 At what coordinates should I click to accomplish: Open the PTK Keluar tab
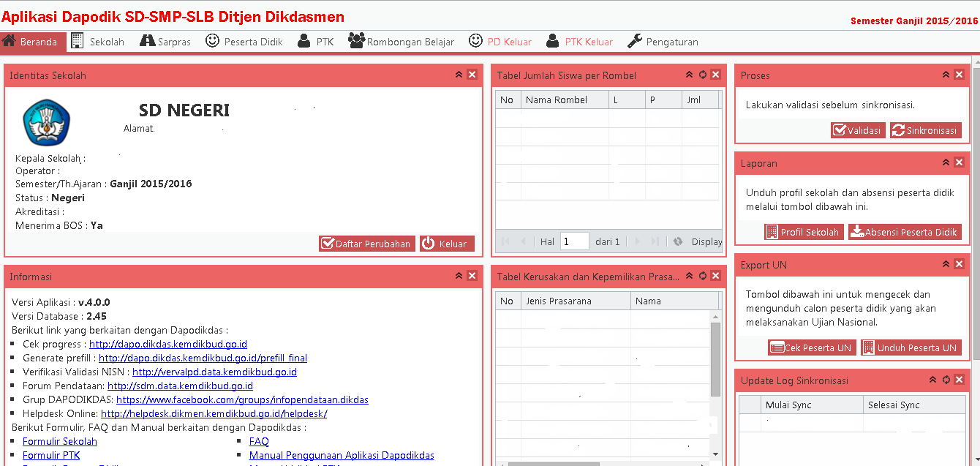tap(580, 42)
